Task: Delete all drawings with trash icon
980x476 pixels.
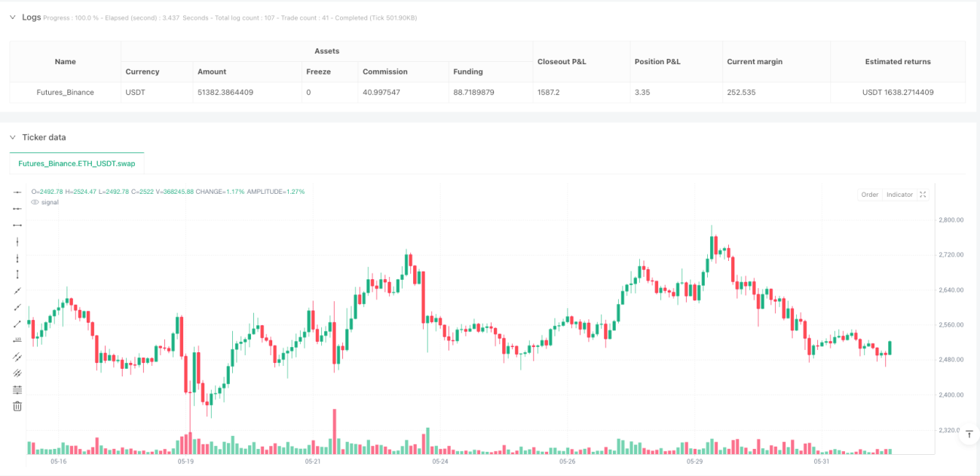Action: [17, 407]
